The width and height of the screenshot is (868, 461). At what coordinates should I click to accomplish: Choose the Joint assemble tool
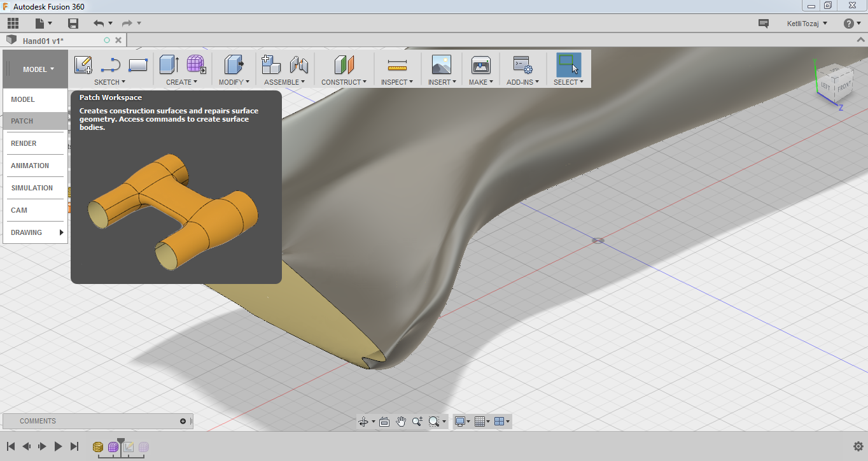point(299,65)
